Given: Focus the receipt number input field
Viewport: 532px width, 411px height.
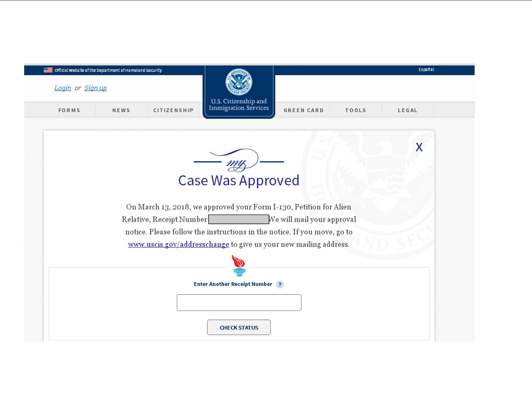Looking at the screenshot, I should 239,302.
